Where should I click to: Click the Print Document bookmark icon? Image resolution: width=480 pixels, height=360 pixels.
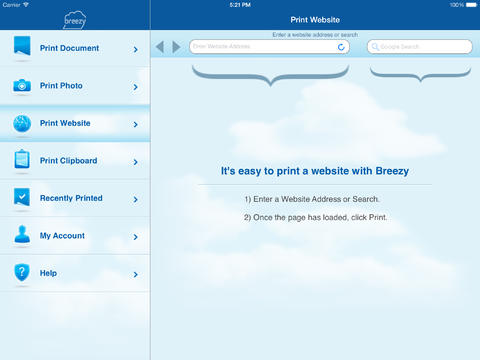pyautogui.click(x=22, y=45)
